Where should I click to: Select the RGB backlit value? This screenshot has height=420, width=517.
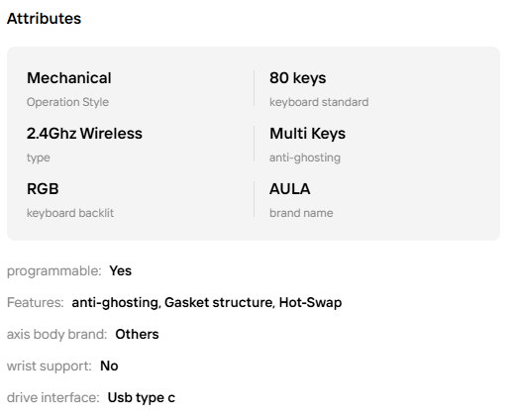(43, 189)
